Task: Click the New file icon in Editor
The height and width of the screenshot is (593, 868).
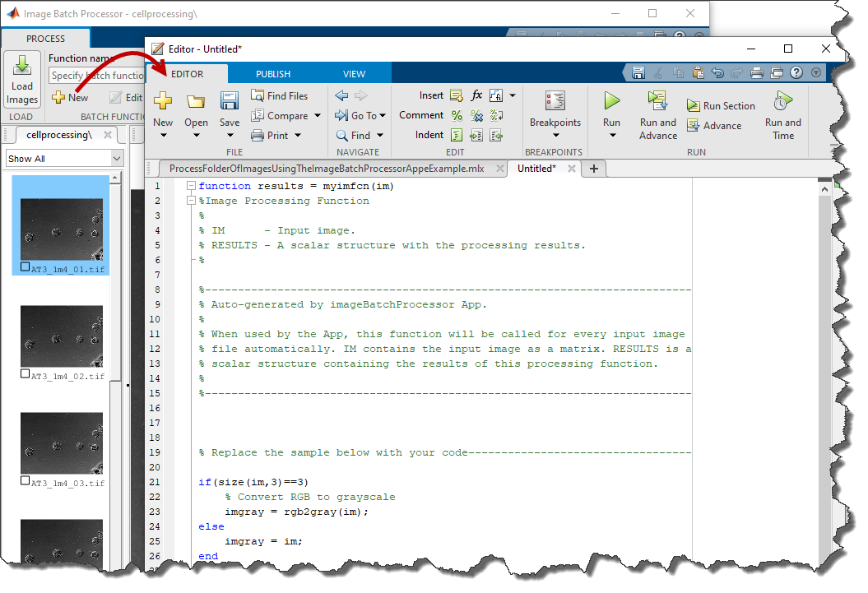Action: click(163, 100)
